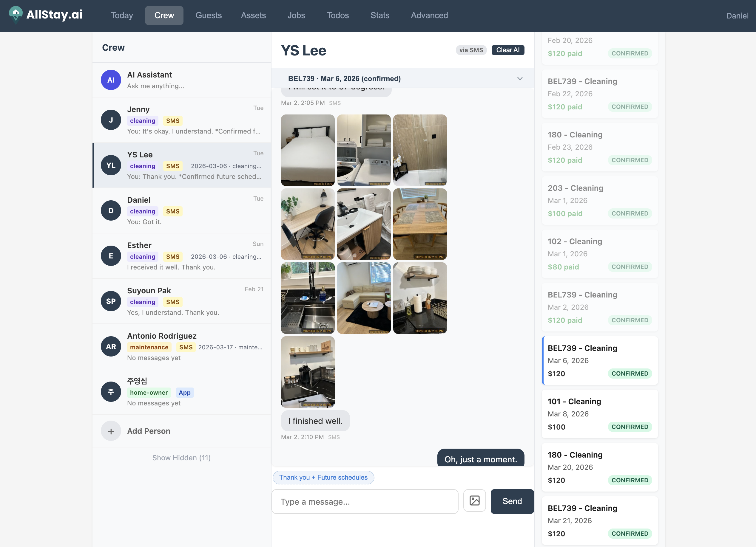
Task: Use the Thank you + Future schedules suggestion
Action: 323,477
